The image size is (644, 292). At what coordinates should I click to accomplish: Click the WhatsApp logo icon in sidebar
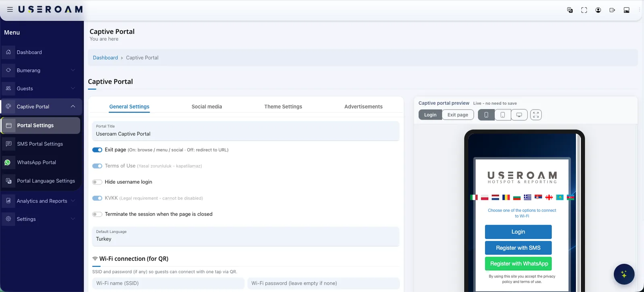(8, 162)
